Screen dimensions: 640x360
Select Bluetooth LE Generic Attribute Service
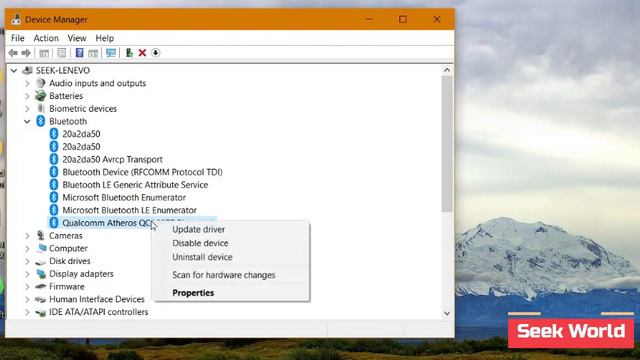pos(135,184)
